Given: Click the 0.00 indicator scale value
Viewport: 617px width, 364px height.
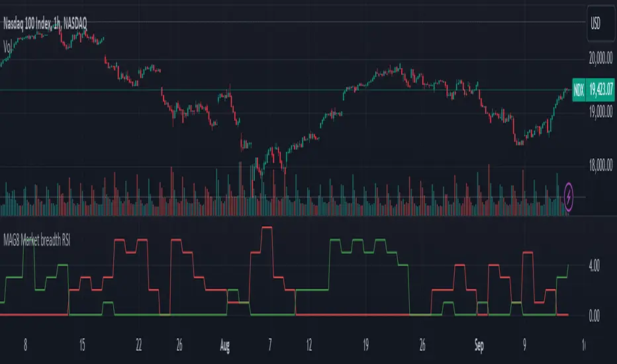Looking at the screenshot, I should (x=594, y=316).
